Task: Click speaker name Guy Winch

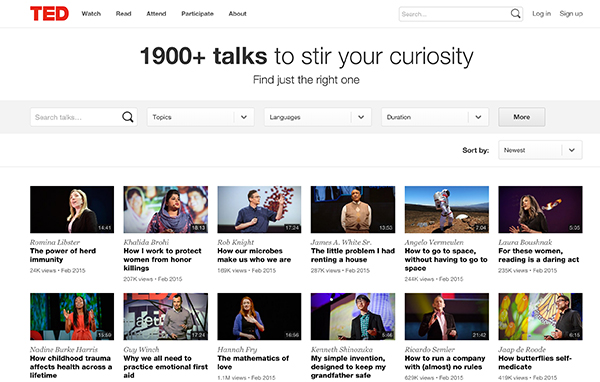Action: click(x=142, y=349)
